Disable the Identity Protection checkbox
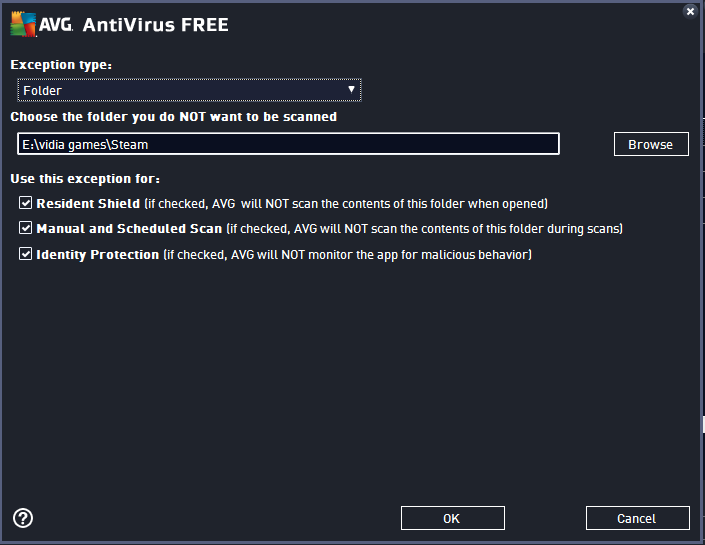Screen dimensions: 705x545 click(26, 255)
